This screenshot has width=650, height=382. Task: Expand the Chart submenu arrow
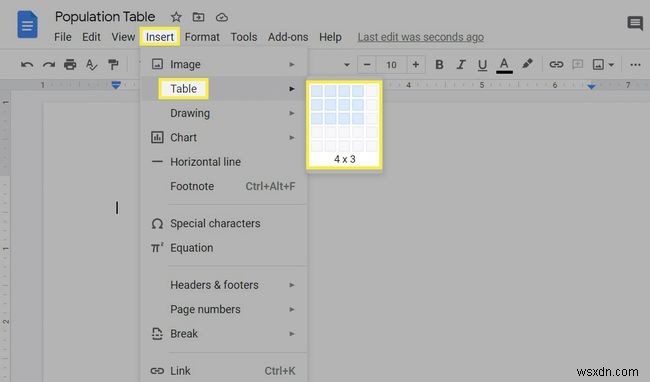click(x=292, y=138)
